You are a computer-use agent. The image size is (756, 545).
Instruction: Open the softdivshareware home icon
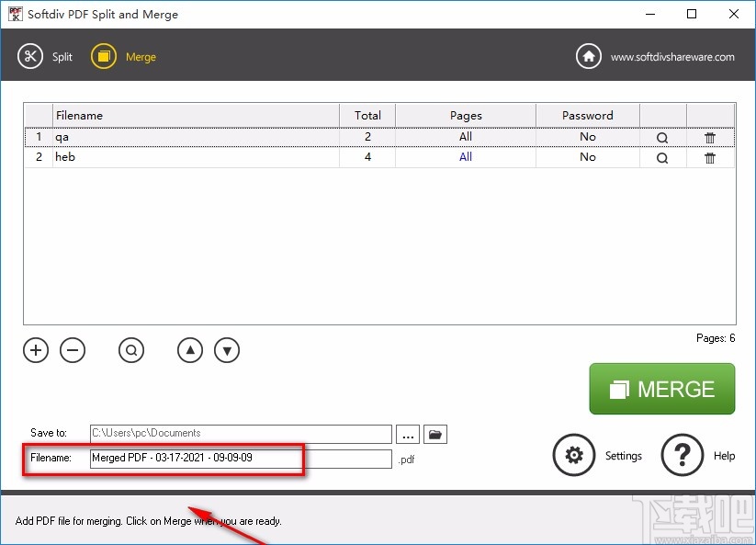[x=588, y=56]
